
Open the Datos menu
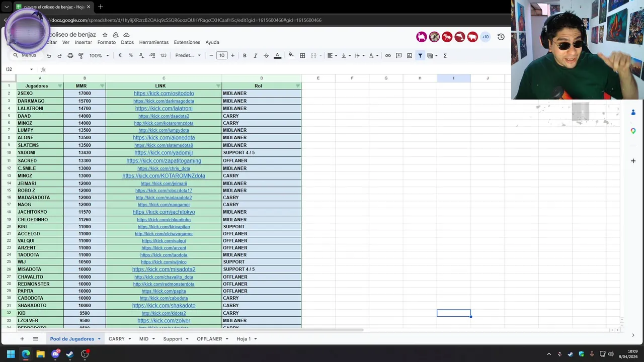pos(127,42)
